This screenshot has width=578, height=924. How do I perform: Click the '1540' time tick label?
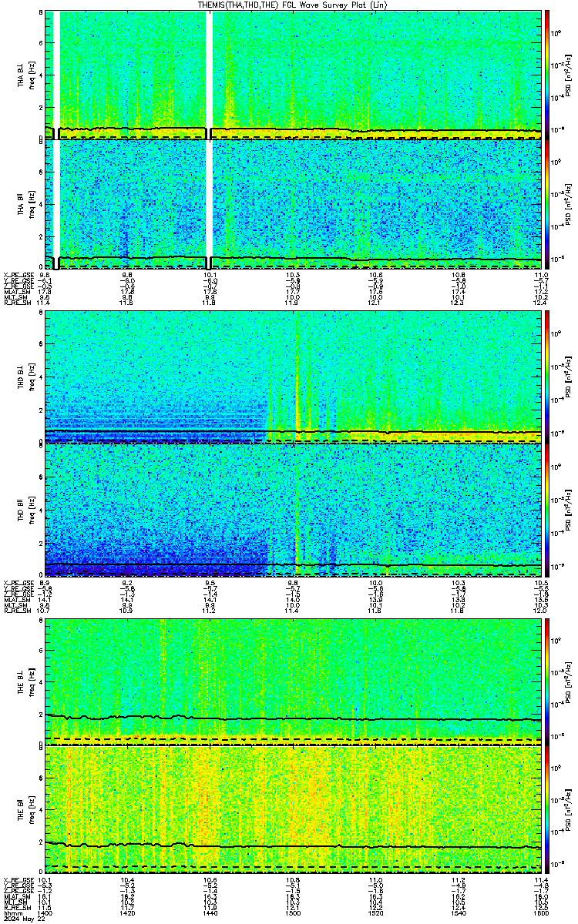point(458,913)
